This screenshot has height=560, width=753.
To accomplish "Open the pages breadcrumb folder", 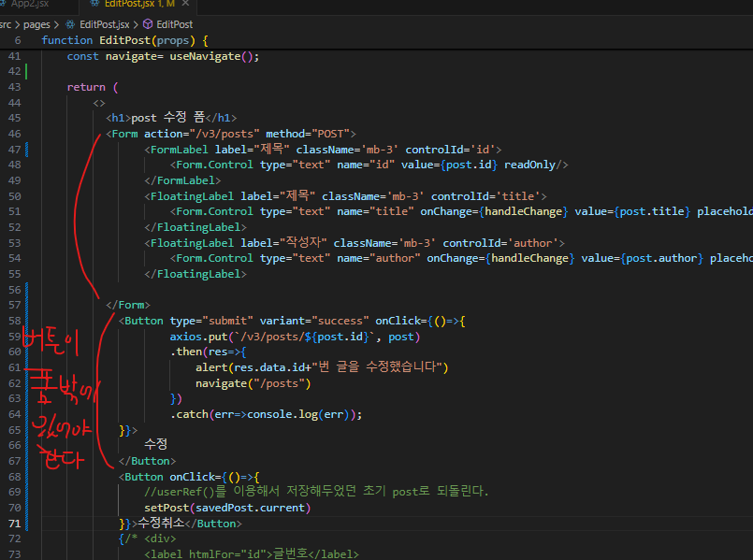I will click(36, 24).
